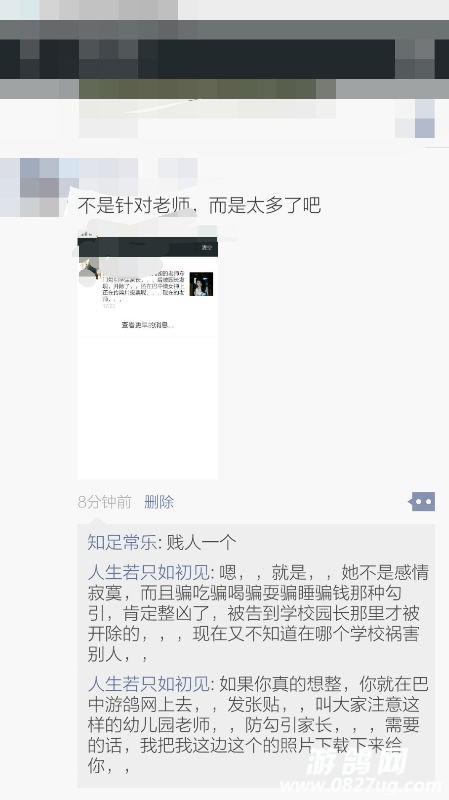Viewport: 449px width, 800px height.
Task: Tap the blurred avatar at upper right
Action: pos(415,118)
